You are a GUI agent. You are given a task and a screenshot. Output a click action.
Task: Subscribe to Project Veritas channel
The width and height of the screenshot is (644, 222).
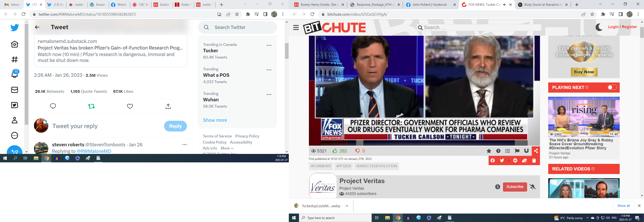point(514,187)
